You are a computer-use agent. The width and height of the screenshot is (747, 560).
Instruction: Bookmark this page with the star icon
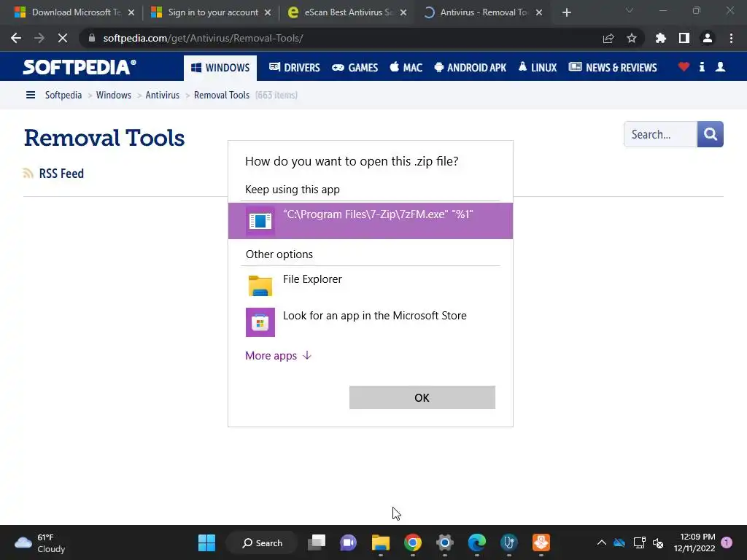pos(632,38)
